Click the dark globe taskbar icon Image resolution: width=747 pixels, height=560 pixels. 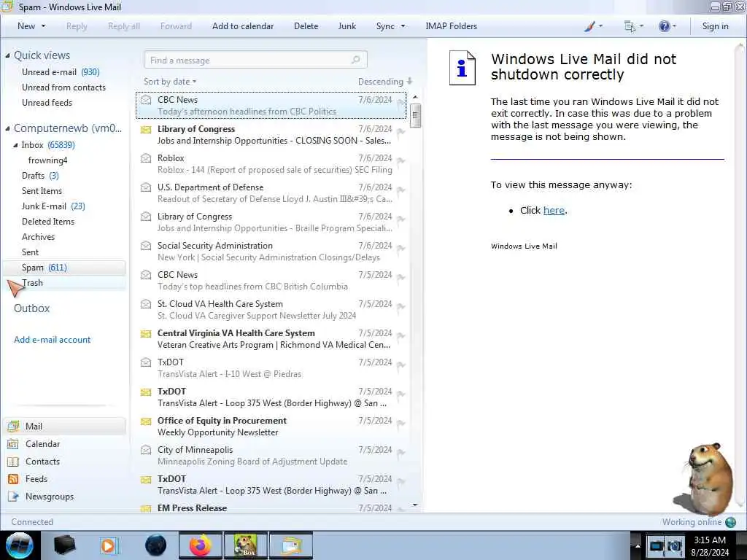click(x=156, y=545)
